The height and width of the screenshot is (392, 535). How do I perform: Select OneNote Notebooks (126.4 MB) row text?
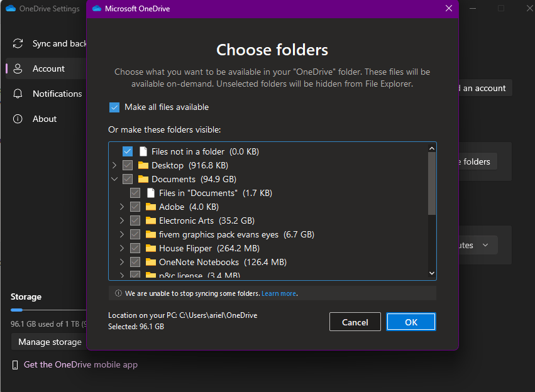(223, 262)
